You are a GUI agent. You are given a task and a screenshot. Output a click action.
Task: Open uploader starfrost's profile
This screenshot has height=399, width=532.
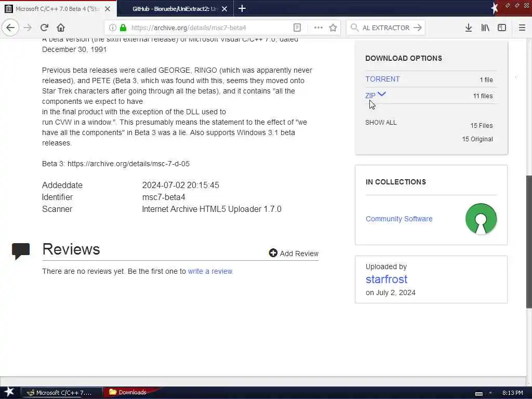[x=387, y=279]
